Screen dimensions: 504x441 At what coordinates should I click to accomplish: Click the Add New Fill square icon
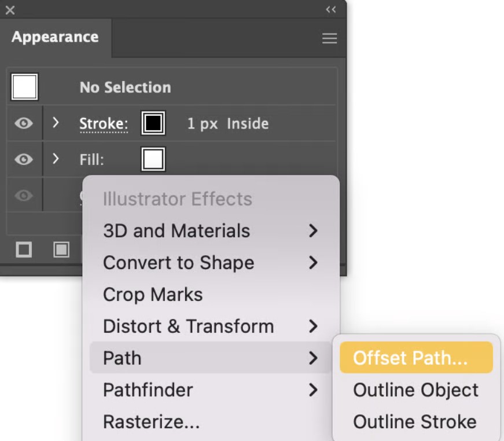pyautogui.click(x=61, y=249)
